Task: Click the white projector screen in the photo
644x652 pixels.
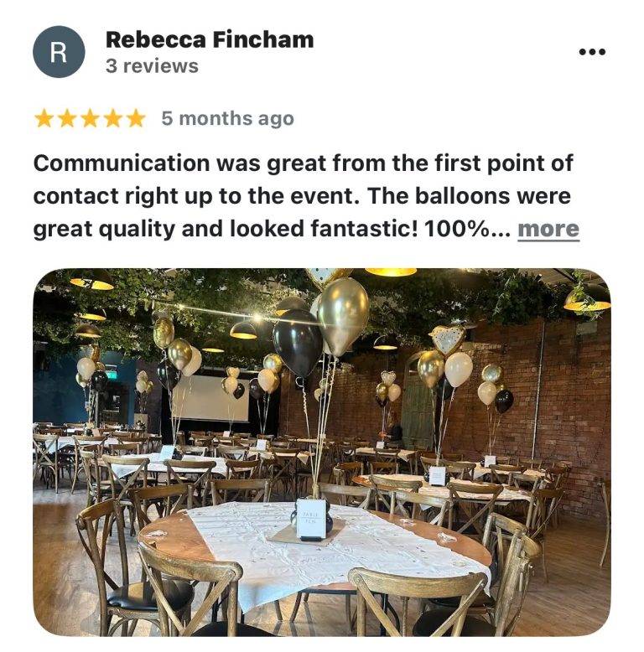Action: (210, 398)
